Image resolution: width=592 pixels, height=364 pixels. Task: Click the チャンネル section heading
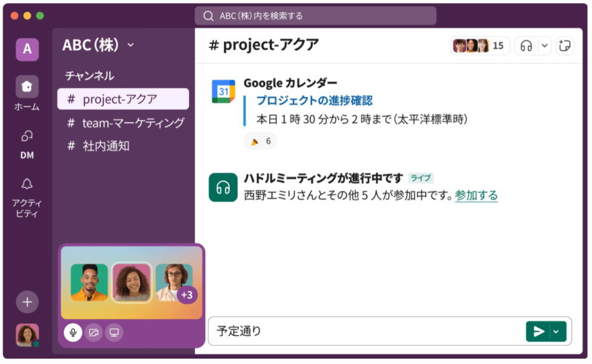[x=89, y=75]
